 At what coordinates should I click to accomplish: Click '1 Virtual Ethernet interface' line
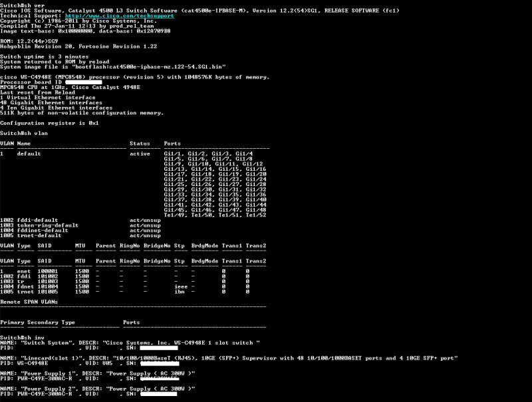click(48, 97)
